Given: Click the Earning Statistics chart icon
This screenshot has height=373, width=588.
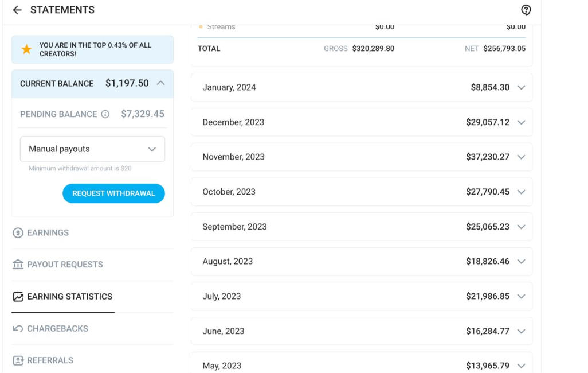Looking at the screenshot, I should click(x=18, y=297).
